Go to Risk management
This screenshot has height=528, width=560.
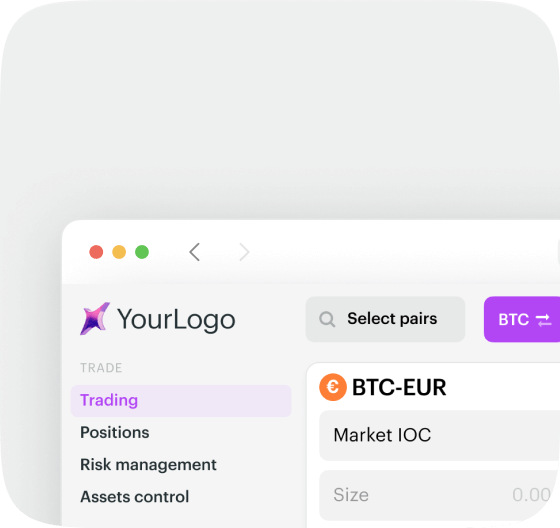tap(148, 465)
